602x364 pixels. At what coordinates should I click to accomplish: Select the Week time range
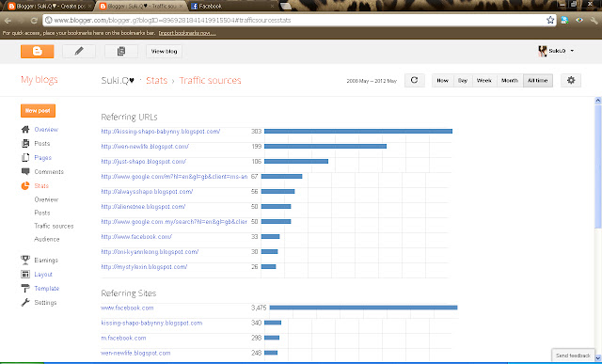coord(484,80)
